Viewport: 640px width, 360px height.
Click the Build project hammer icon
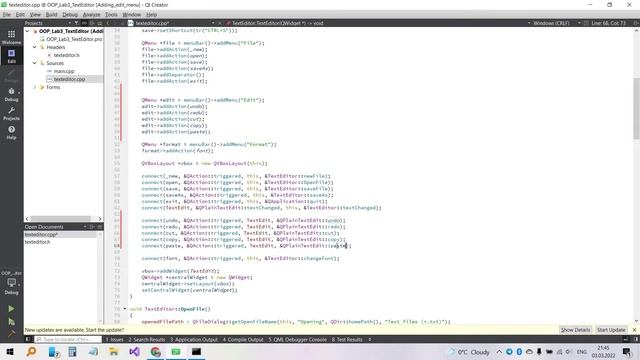11,334
